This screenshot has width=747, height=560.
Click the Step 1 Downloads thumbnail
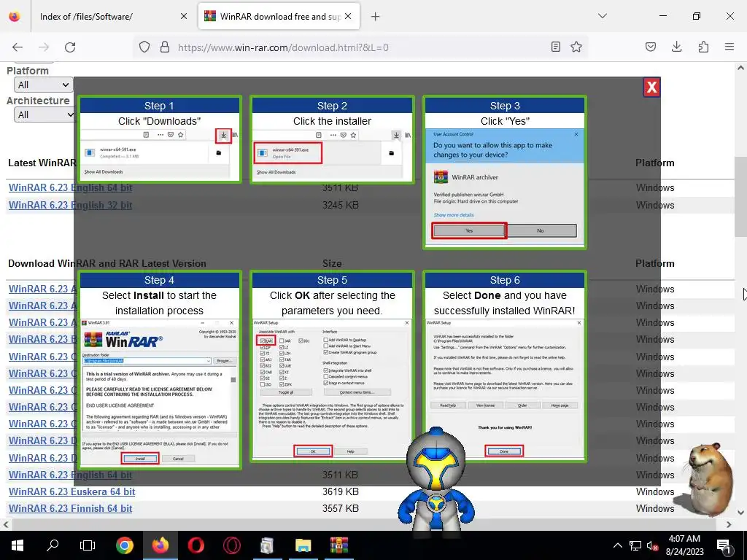coord(160,139)
